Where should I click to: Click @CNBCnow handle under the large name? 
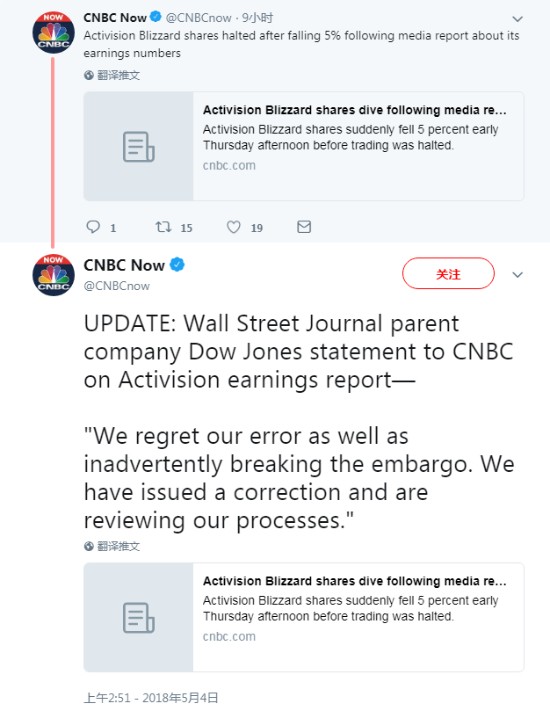click(x=117, y=286)
